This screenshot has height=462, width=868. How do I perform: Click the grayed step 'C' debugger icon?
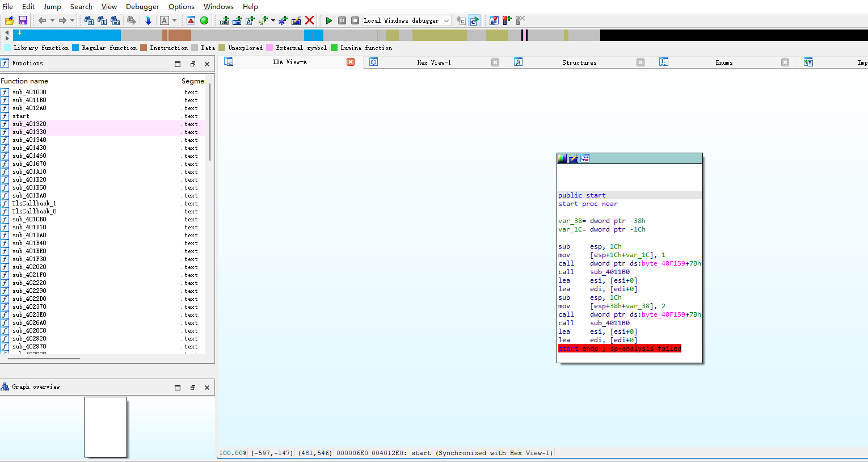461,20
